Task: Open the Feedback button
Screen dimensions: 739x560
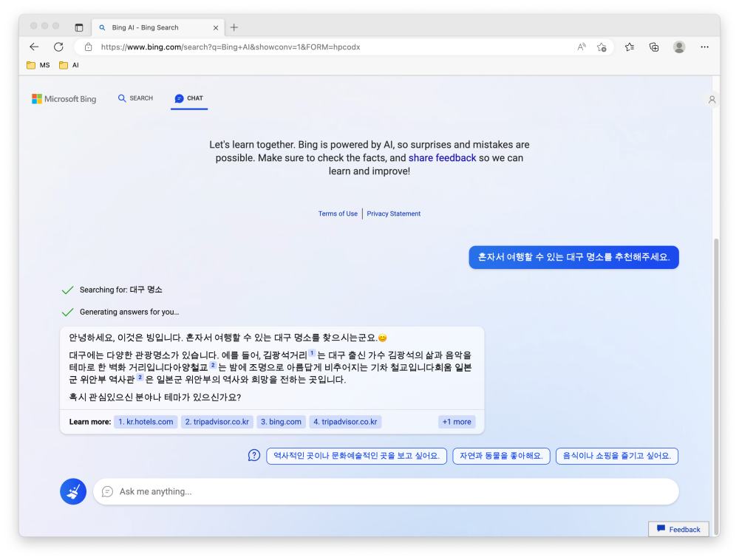Action: coord(678,529)
